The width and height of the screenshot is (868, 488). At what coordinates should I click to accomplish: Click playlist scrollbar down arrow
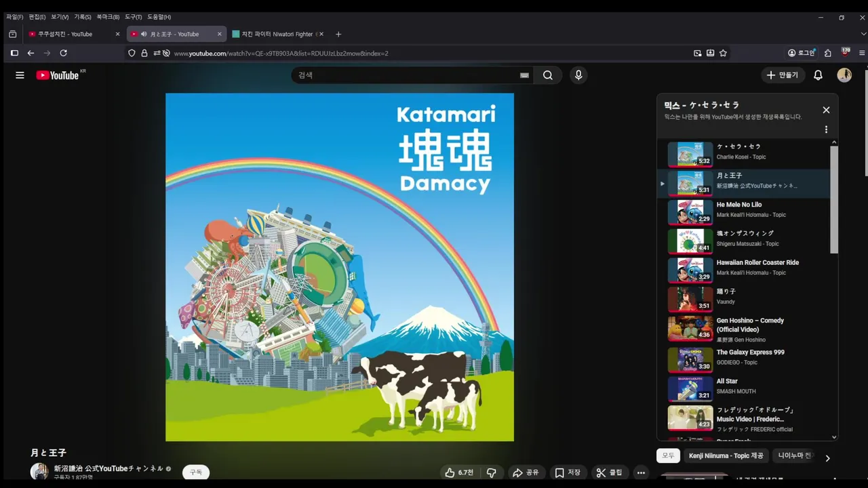tap(834, 437)
